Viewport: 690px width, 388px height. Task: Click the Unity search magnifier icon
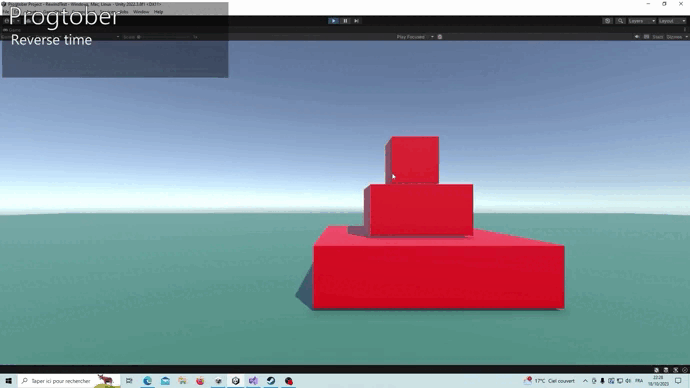pyautogui.click(x=620, y=21)
